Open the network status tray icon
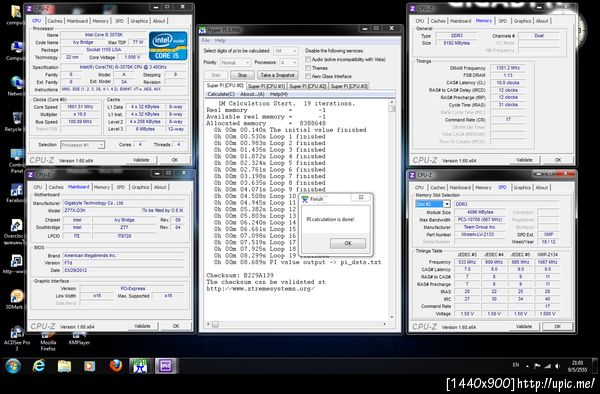Screen dimensions: 600x394 (x=548, y=366)
